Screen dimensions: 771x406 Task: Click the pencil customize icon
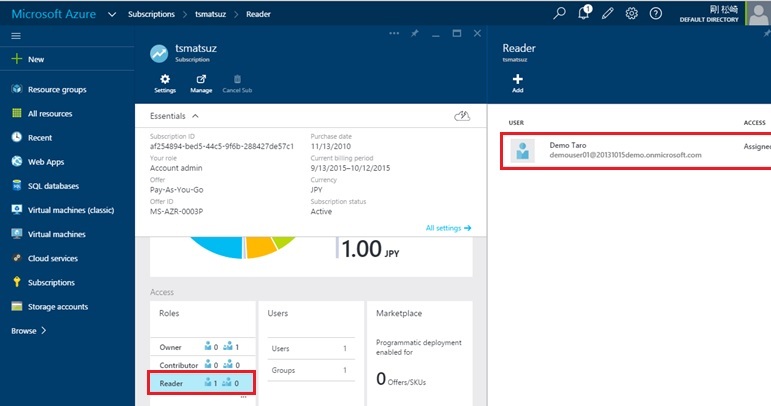tap(608, 13)
